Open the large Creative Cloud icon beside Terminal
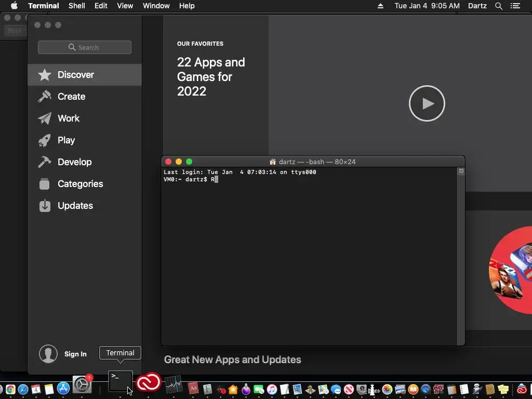 148,383
